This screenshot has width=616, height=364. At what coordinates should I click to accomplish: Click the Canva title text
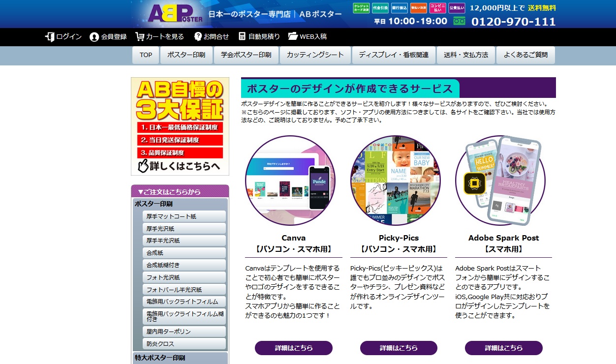pos(294,238)
